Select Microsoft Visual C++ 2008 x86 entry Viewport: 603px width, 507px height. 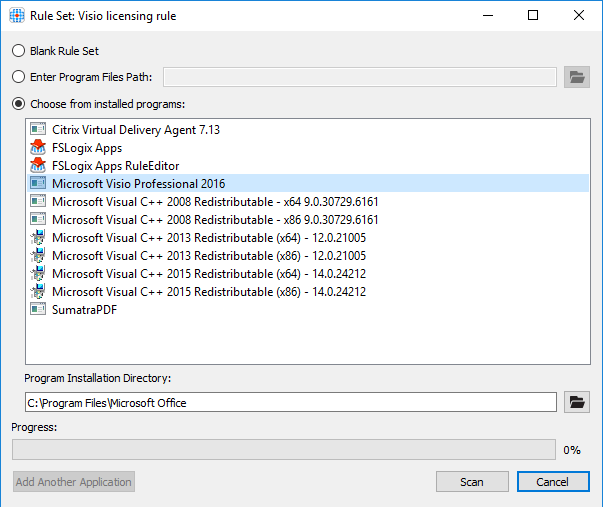coord(215,220)
